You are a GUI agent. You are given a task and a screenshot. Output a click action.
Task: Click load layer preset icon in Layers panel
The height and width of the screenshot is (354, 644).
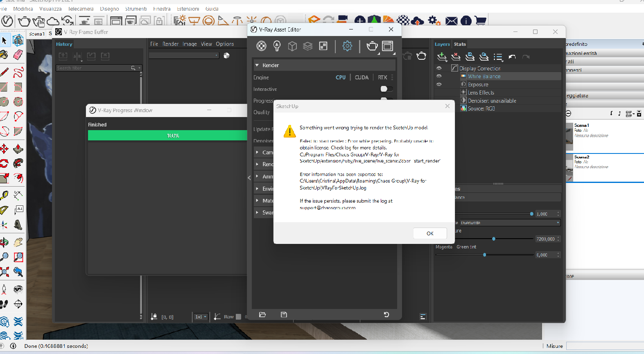point(484,57)
